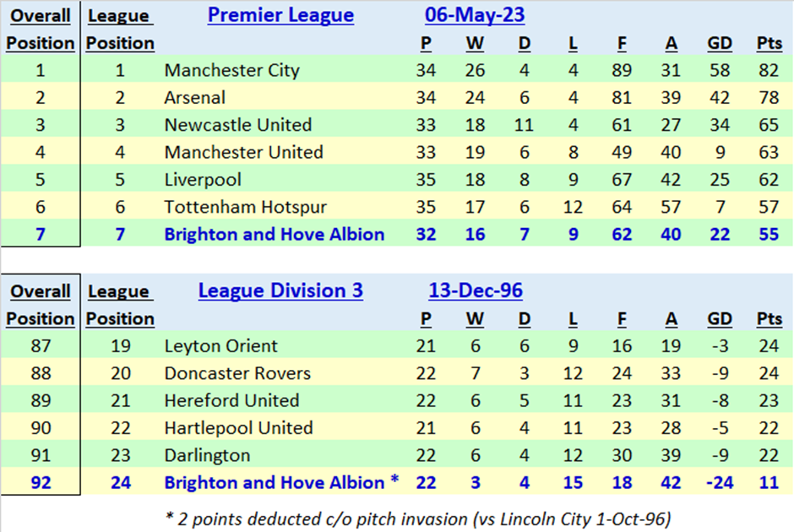
Task: Click the Pts header in Premier League table
Action: coord(770,43)
